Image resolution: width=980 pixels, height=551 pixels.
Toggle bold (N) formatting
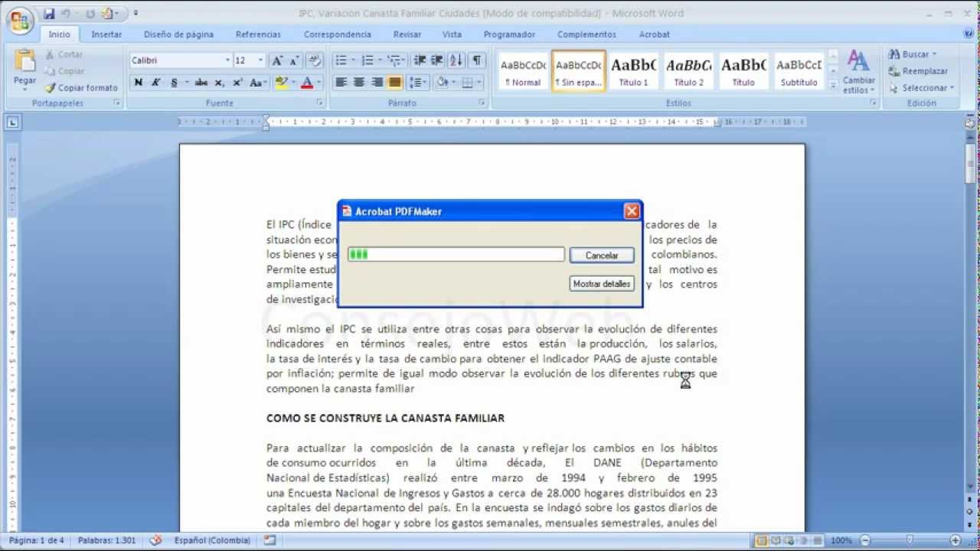click(x=138, y=83)
